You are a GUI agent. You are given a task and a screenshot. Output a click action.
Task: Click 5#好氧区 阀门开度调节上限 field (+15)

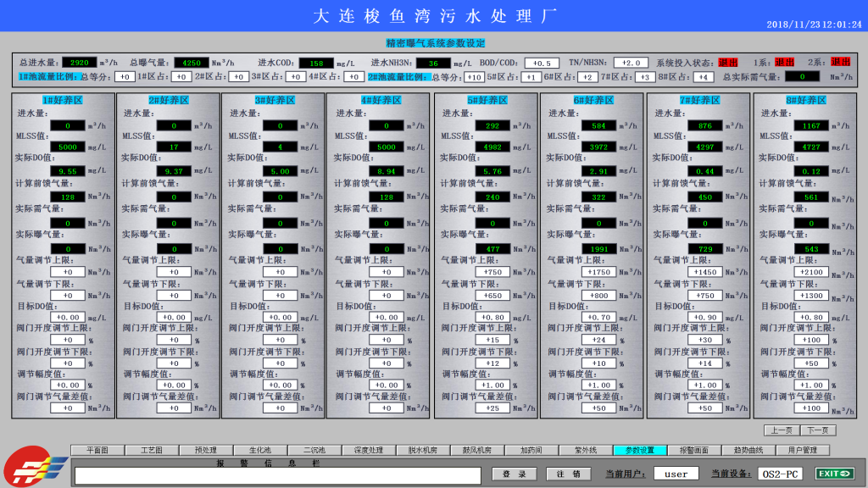pyautogui.click(x=492, y=341)
